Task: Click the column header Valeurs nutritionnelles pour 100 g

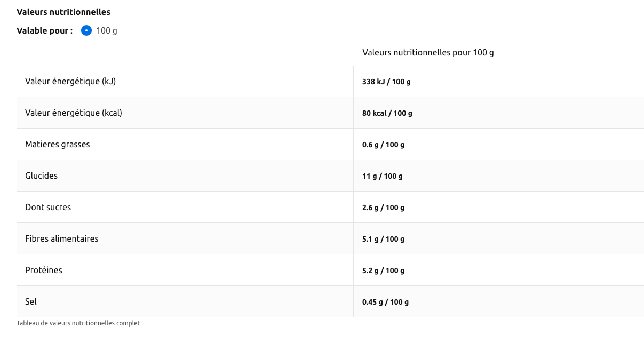Action: click(428, 52)
